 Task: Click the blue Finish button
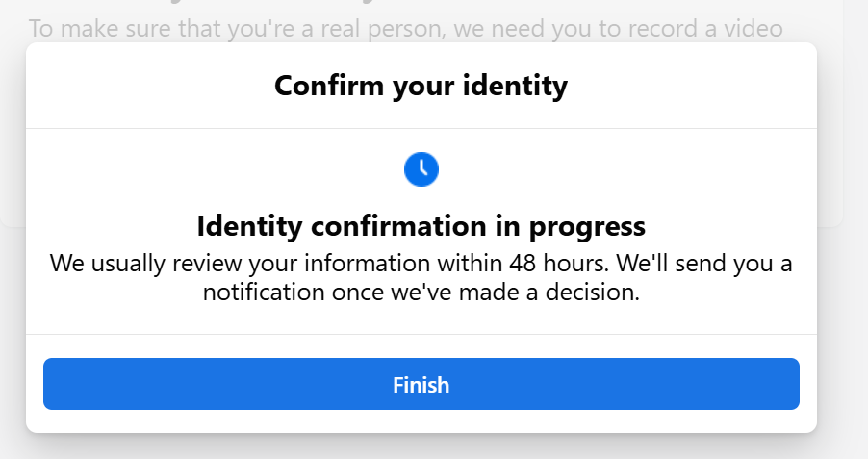pyautogui.click(x=421, y=384)
